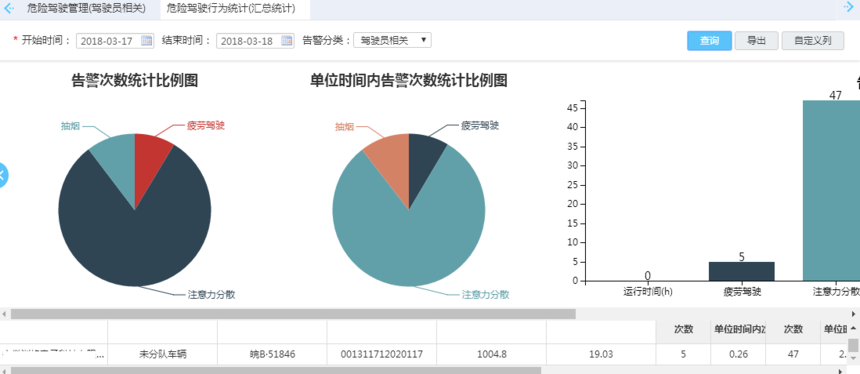The width and height of the screenshot is (860, 374).
Task: Click 注意力分散 label of left pie
Action: tap(211, 295)
